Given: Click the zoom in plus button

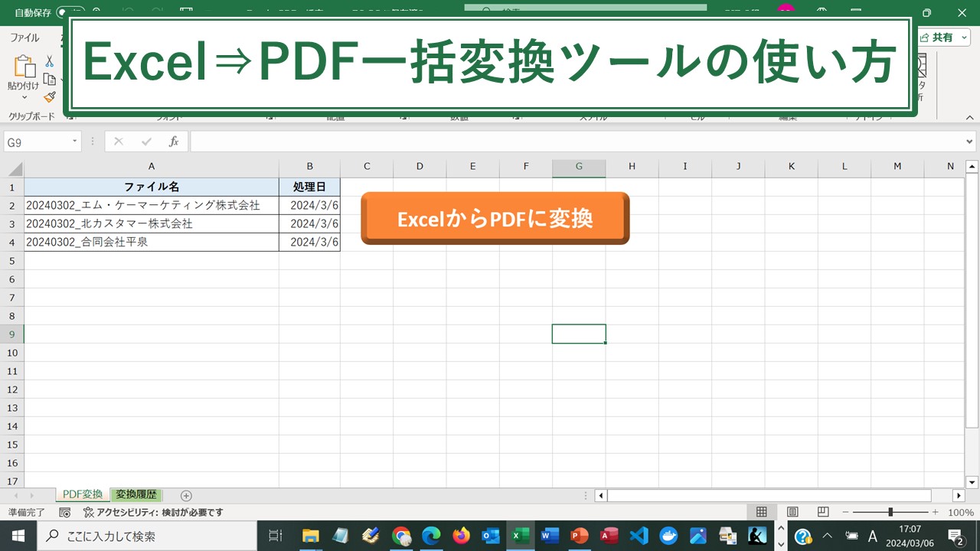Looking at the screenshot, I should tap(936, 513).
